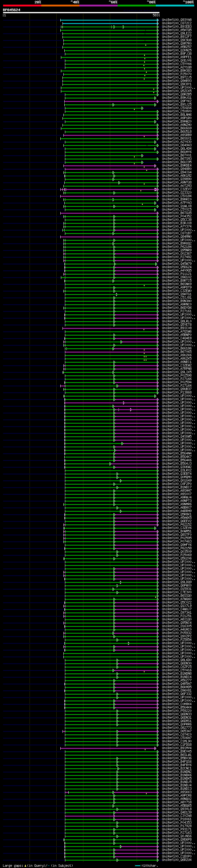
Task: Select hit UniRef100_B6SLW1
Action: coord(177,755)
